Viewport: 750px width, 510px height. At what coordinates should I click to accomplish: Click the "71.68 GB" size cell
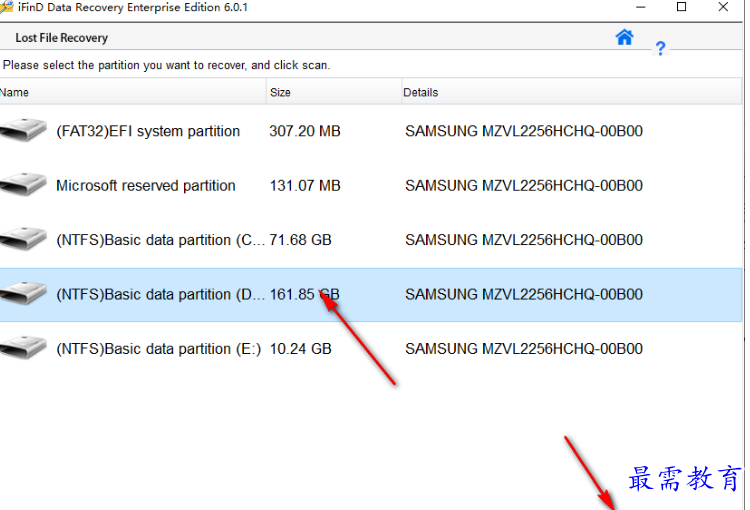300,240
